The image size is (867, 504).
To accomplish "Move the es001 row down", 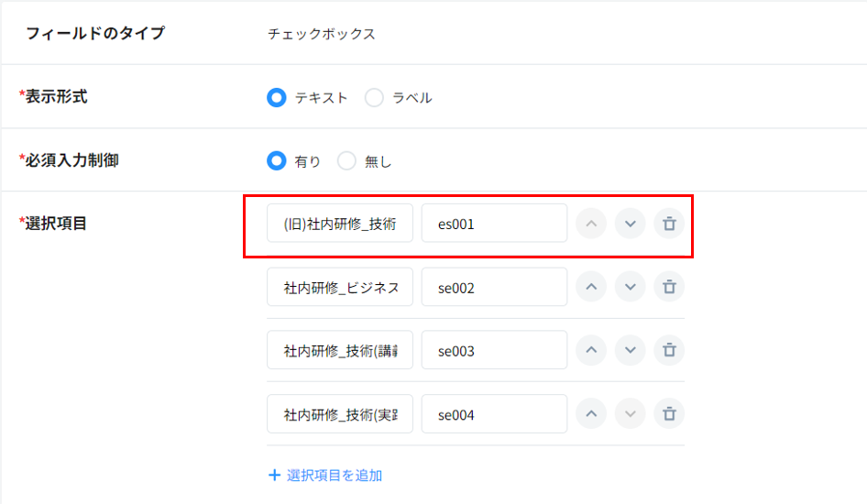I will (630, 224).
